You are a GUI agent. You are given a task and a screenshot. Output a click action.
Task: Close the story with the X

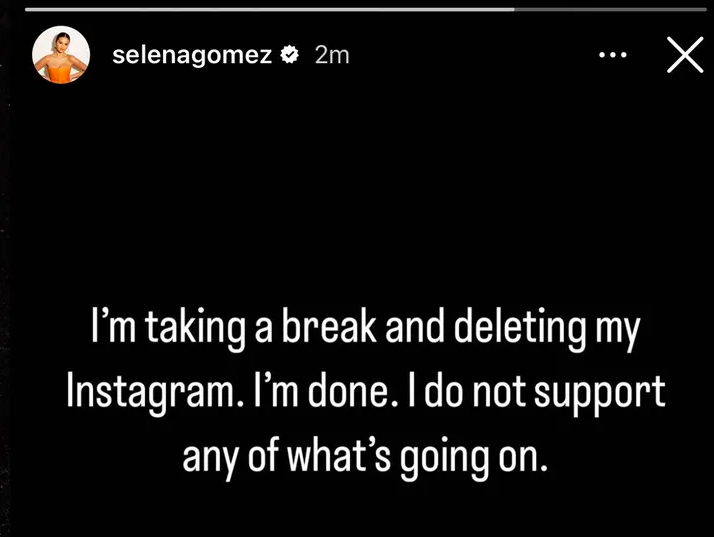(684, 56)
